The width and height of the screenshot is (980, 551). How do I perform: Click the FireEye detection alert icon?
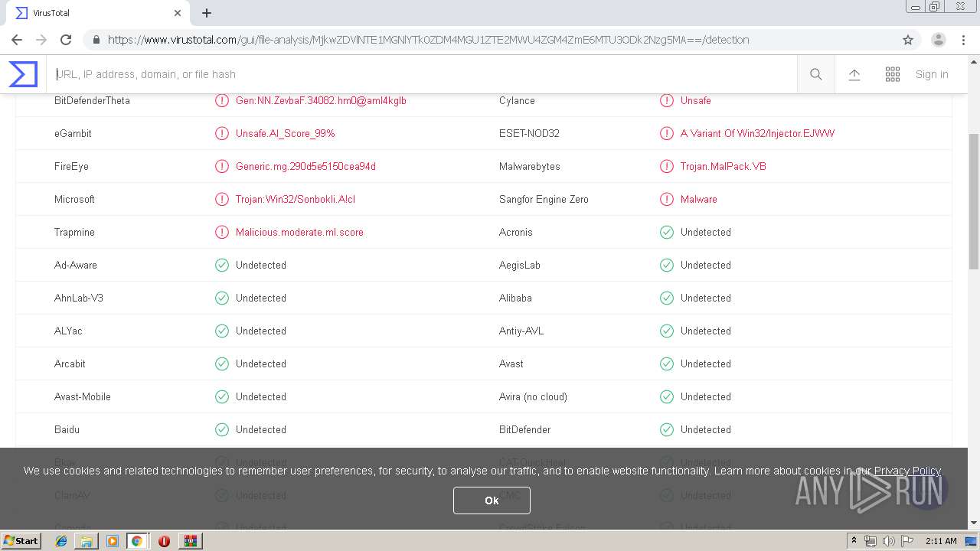222,166
